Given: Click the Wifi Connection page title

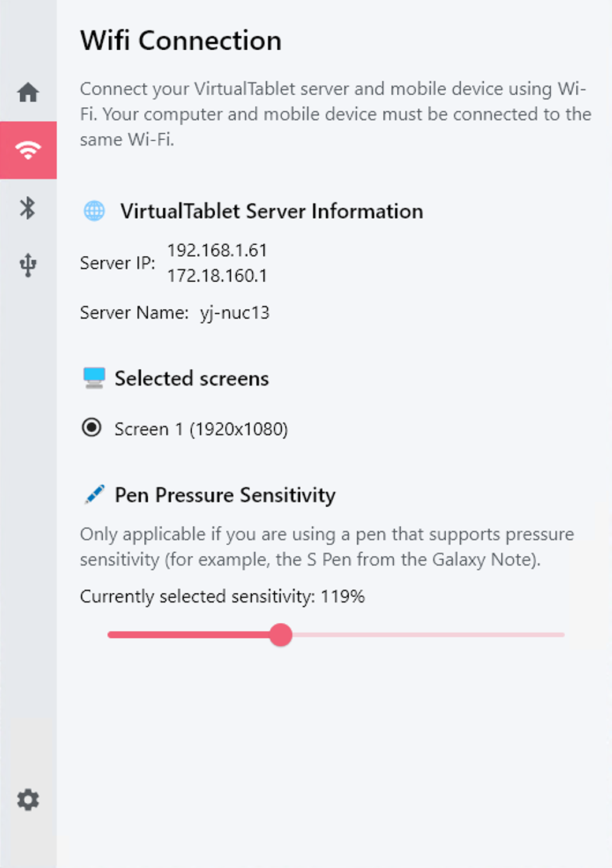Looking at the screenshot, I should (x=181, y=40).
